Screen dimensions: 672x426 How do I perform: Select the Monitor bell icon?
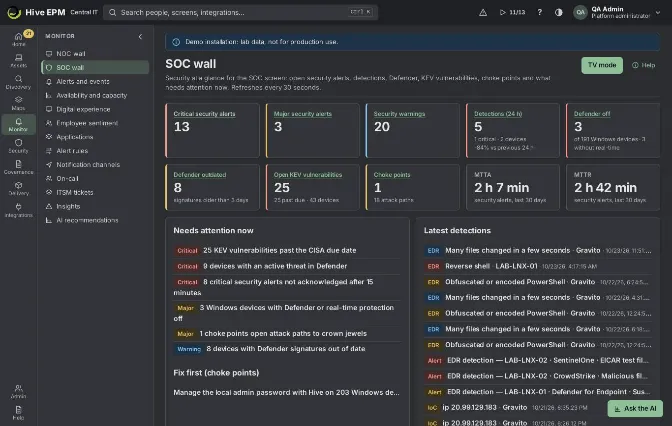coord(18,124)
